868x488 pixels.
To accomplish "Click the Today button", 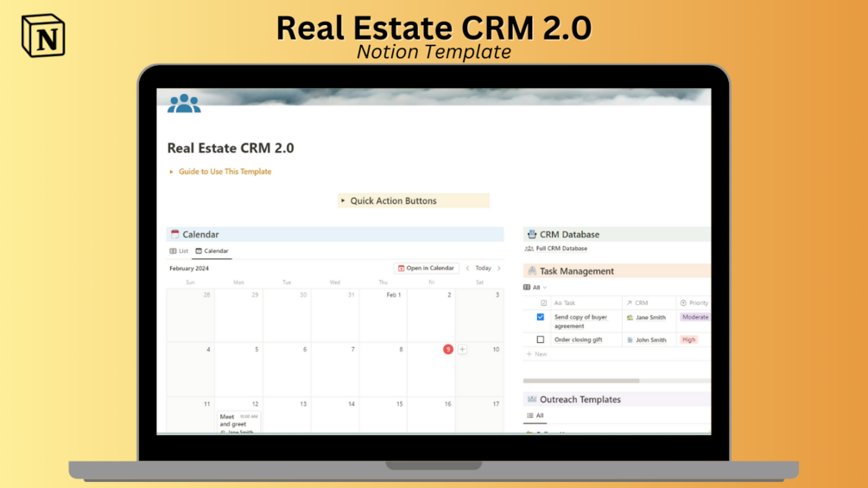I will coord(484,268).
